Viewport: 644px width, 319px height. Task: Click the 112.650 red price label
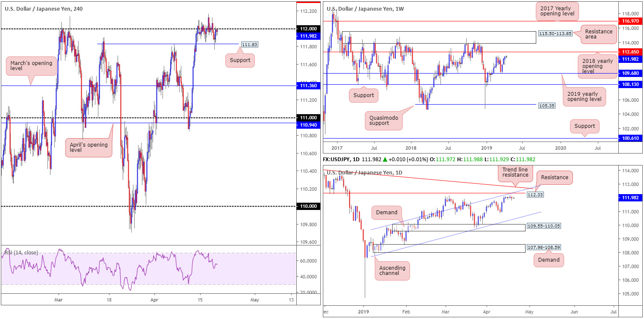(x=631, y=52)
